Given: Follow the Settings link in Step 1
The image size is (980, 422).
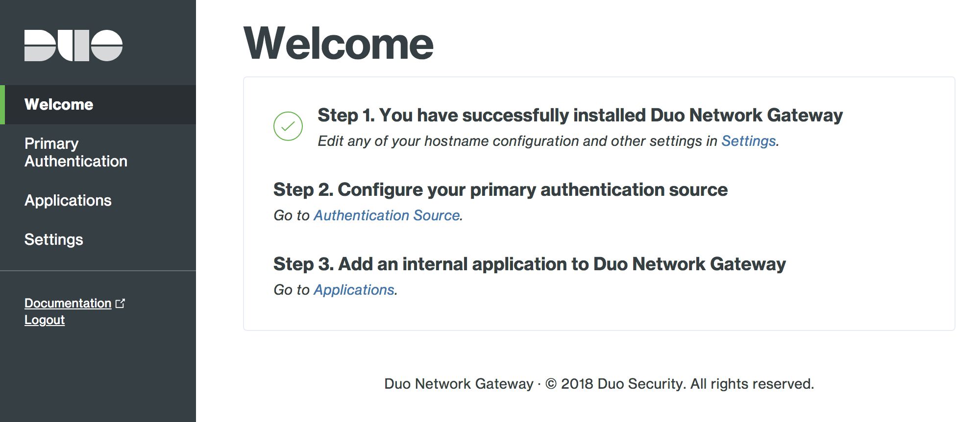Looking at the screenshot, I should pos(748,141).
